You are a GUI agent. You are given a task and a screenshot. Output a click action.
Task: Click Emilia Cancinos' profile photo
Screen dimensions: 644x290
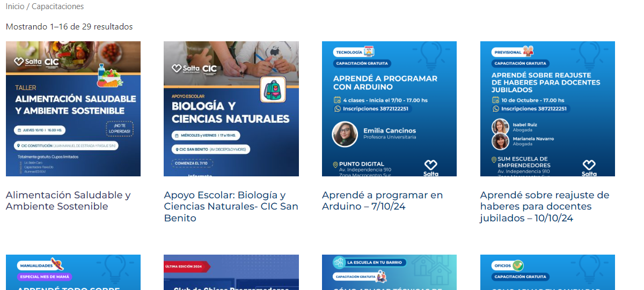pyautogui.click(x=345, y=134)
